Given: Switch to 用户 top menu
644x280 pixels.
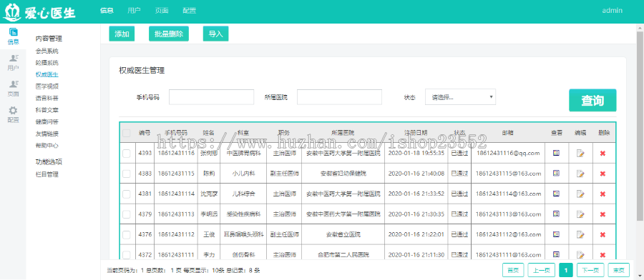Looking at the screenshot, I should point(134,11).
